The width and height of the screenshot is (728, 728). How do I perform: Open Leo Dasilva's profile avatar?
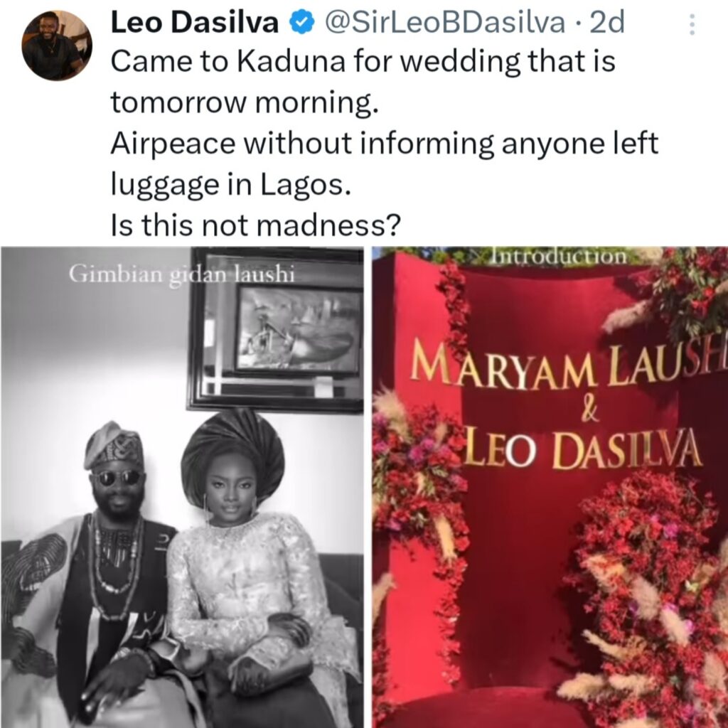[57, 45]
